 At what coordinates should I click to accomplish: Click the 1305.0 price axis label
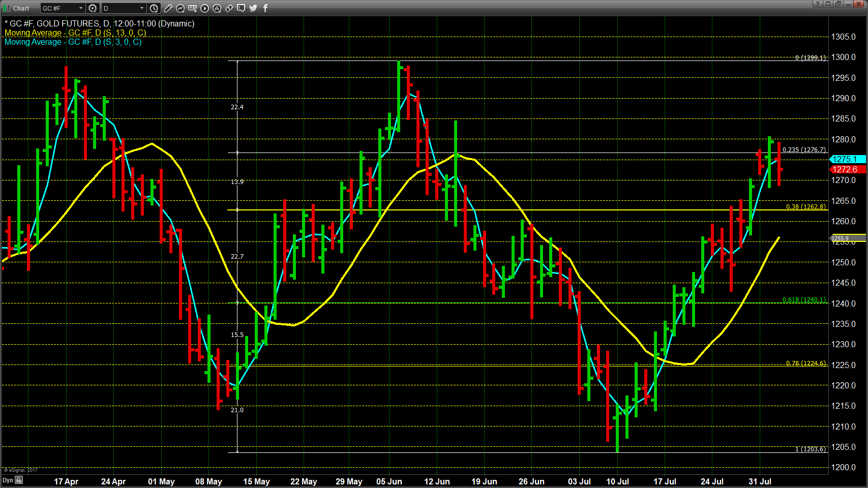[x=844, y=37]
